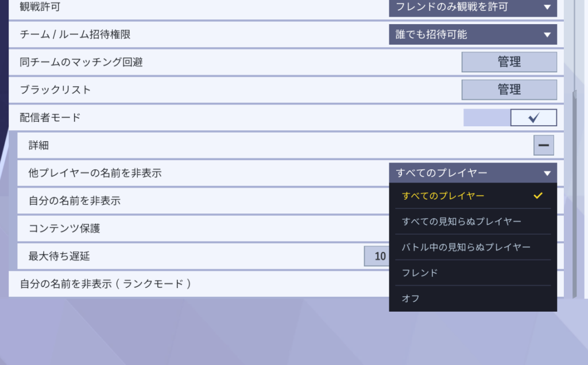
Task: Toggle the 配信者モード checkmark switch
Action: [x=533, y=118]
